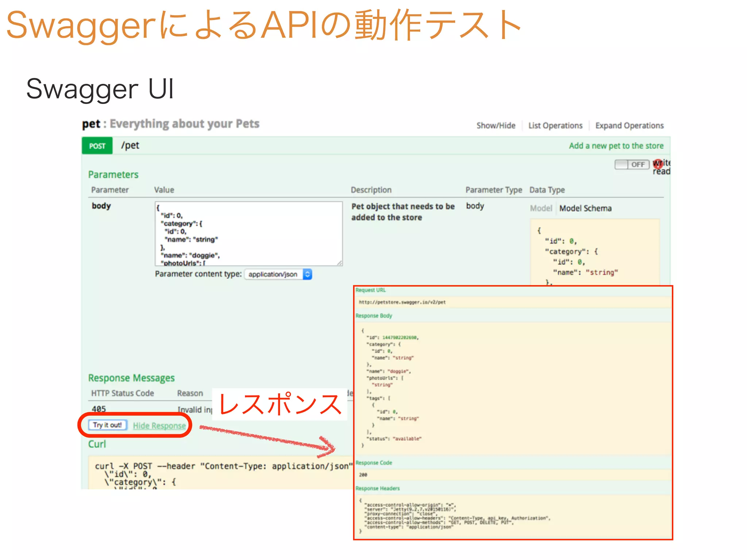747x560 pixels.
Task: Click the Request URL value field
Action: coord(512,302)
